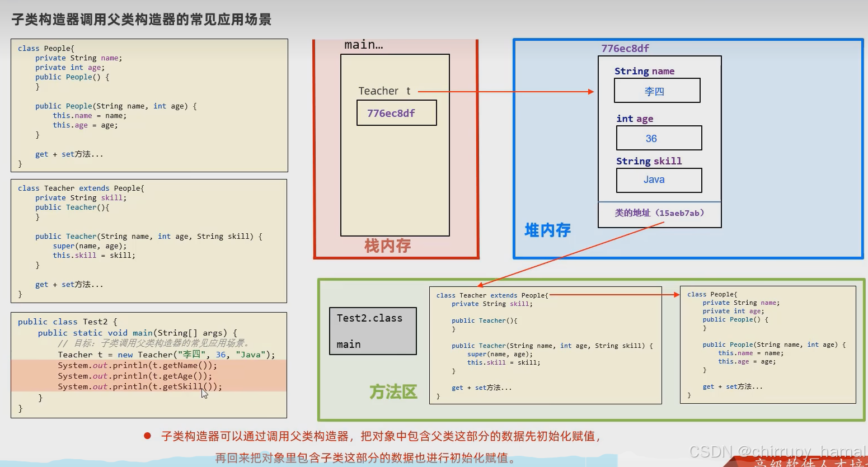Click the 方法区 label
This screenshot has width=868, height=467.
[x=393, y=392]
